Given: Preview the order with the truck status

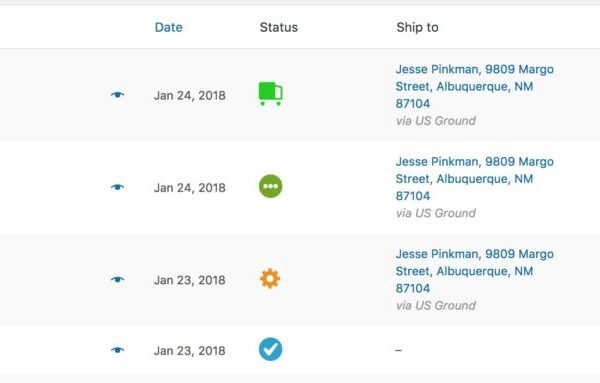Looking at the screenshot, I should click(x=117, y=95).
